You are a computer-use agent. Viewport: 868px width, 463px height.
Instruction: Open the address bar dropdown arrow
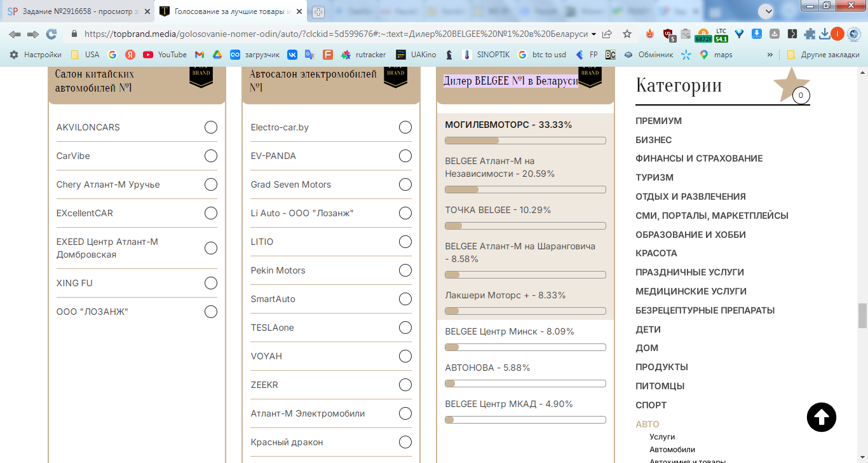point(593,34)
